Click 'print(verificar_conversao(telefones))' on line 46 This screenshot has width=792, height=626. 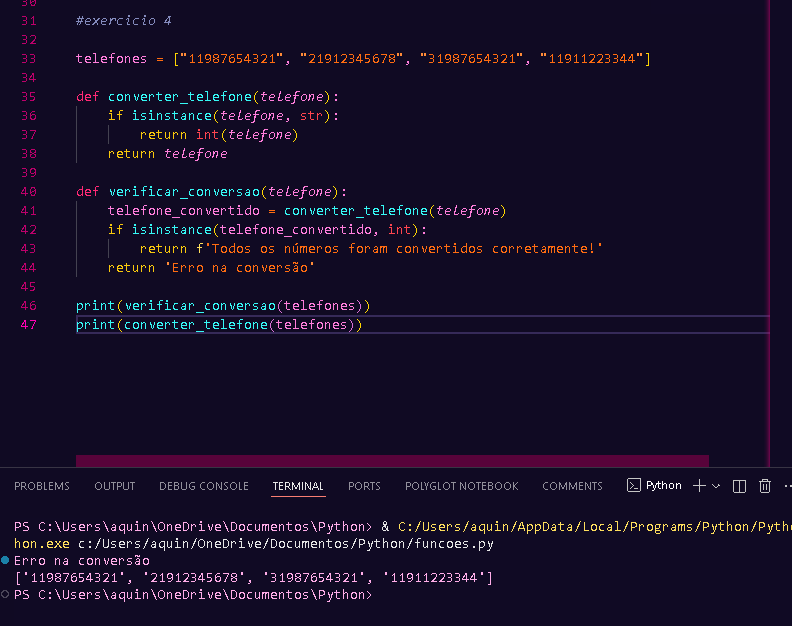click(223, 306)
